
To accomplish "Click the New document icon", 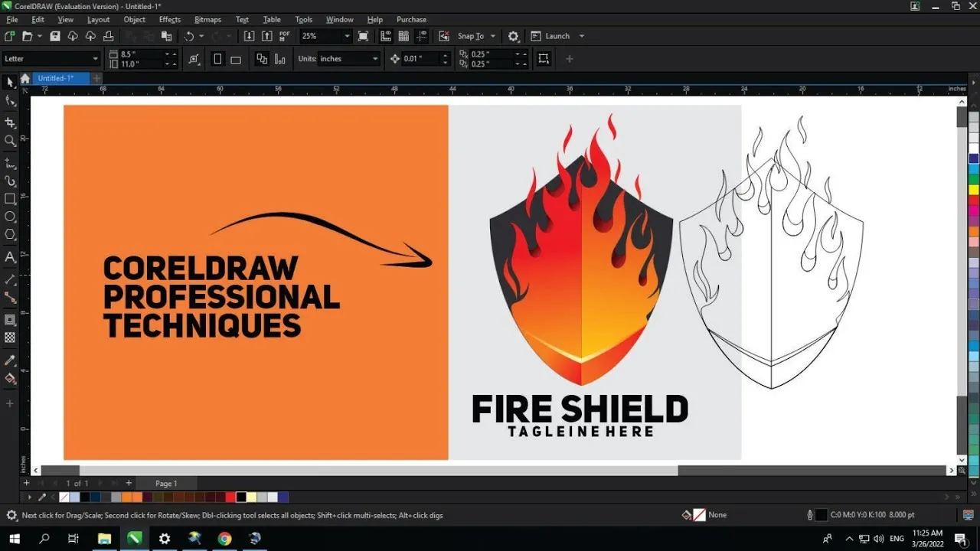I will coord(9,36).
